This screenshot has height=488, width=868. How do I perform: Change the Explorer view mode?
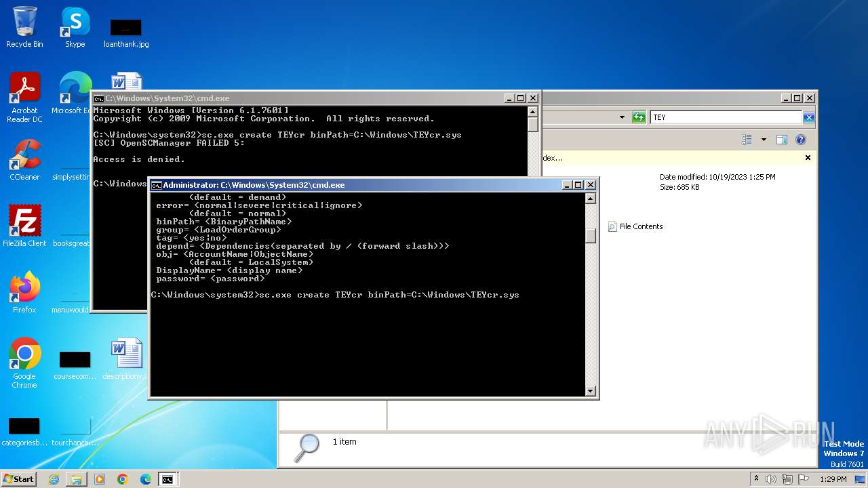tap(747, 140)
